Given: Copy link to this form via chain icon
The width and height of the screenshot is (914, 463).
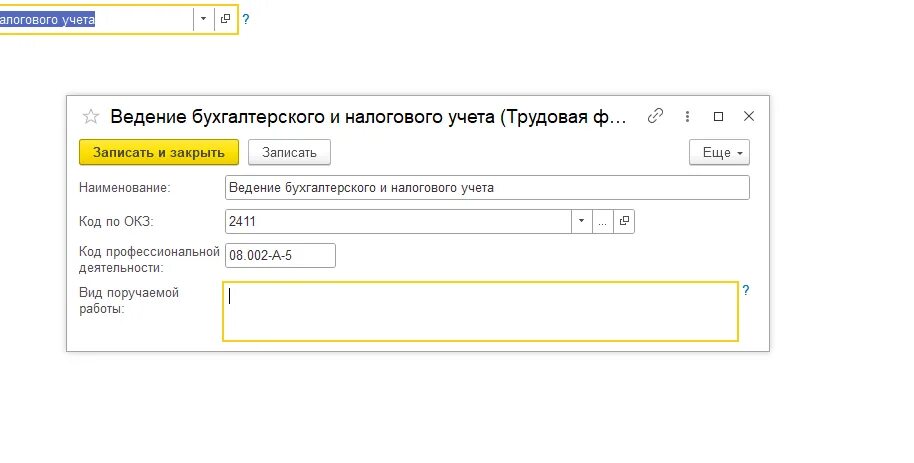Looking at the screenshot, I should pos(655,116).
